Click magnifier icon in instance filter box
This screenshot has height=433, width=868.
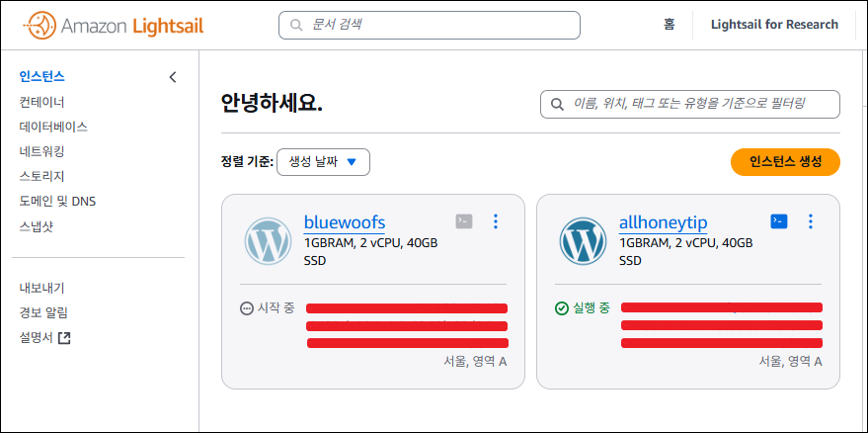point(558,104)
